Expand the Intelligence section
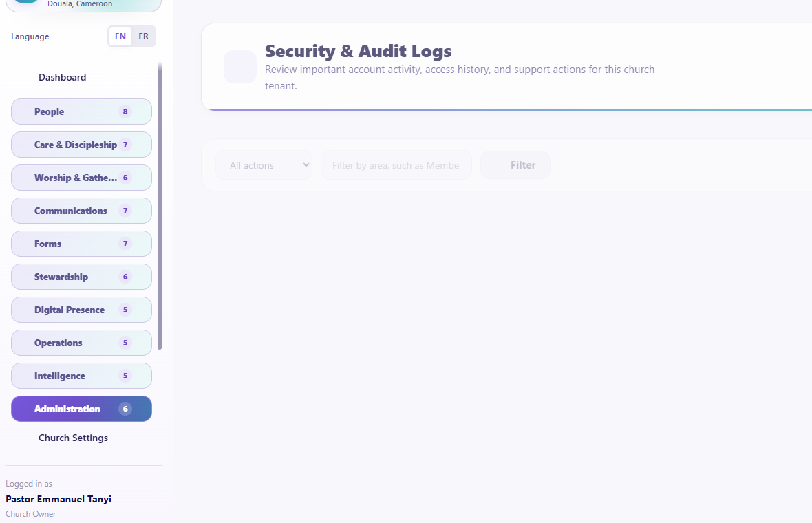Viewport: 812px width, 523px height. (x=81, y=376)
